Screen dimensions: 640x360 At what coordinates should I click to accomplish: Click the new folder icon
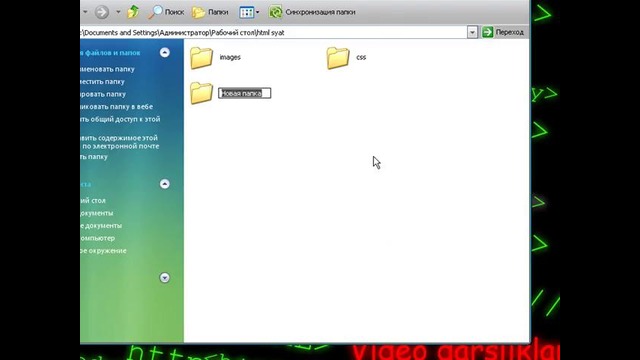coord(201,93)
